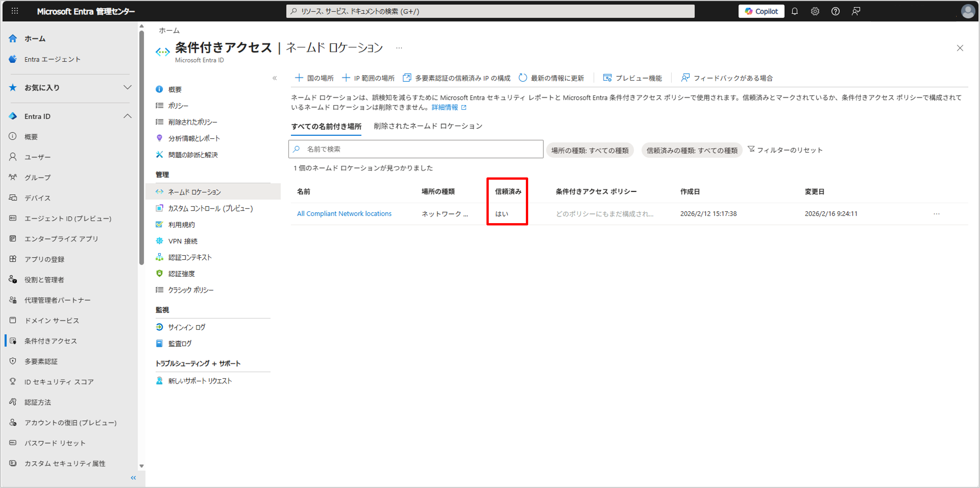Open the settings gear in the header
Screen dimensions: 980x488
click(814, 11)
